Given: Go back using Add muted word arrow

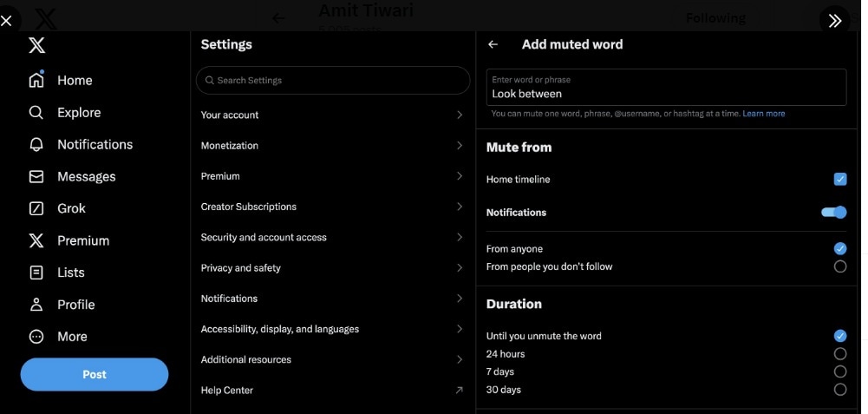Looking at the screenshot, I should click(x=493, y=44).
